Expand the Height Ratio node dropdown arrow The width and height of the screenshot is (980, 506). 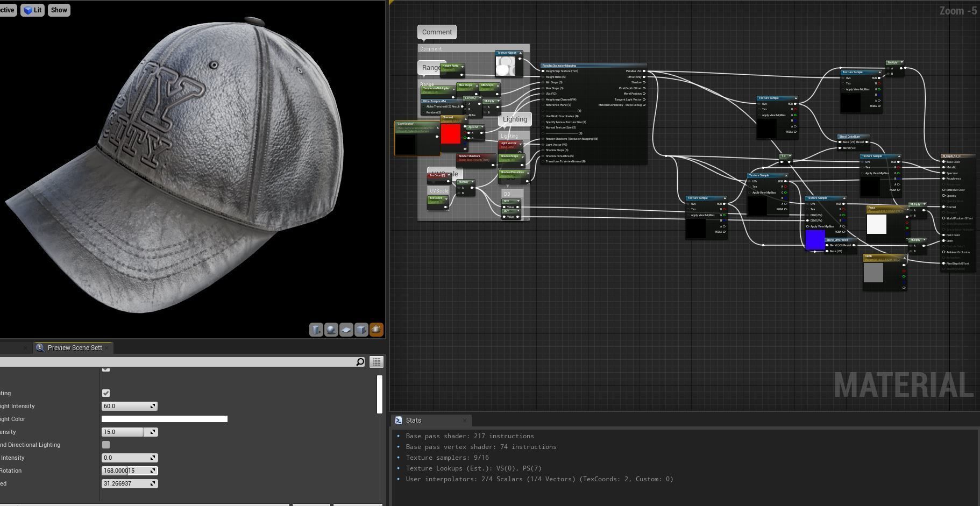click(461, 67)
